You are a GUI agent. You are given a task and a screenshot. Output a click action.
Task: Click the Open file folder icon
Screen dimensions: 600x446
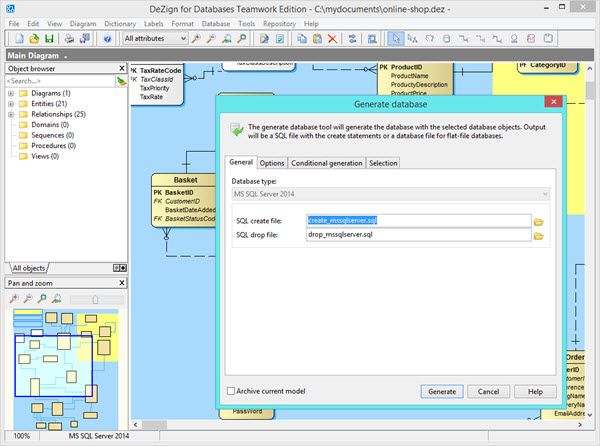point(34,39)
